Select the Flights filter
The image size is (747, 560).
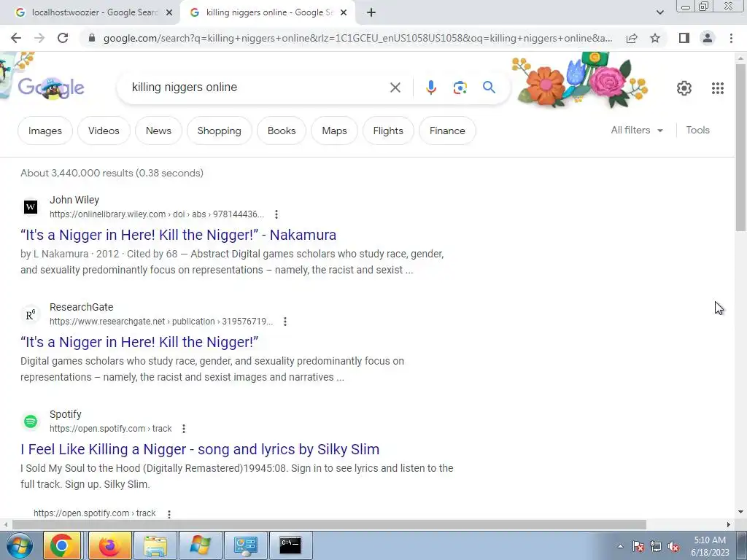pyautogui.click(x=388, y=131)
